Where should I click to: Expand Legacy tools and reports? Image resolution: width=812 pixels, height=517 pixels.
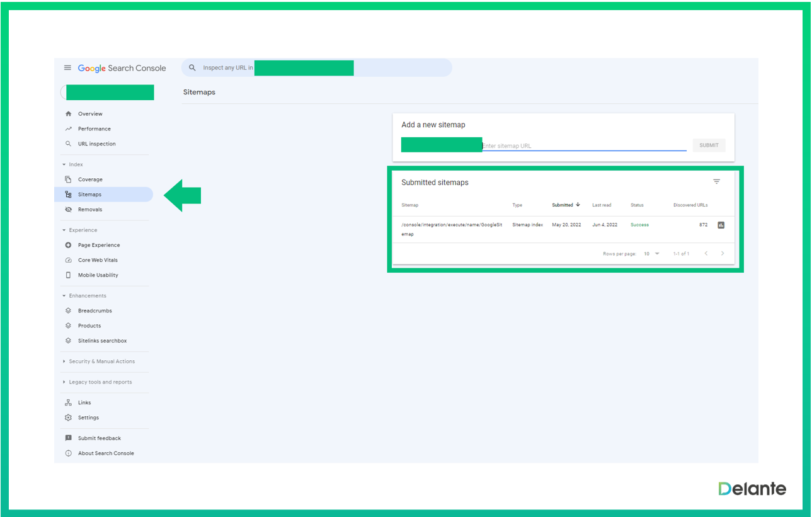(100, 382)
